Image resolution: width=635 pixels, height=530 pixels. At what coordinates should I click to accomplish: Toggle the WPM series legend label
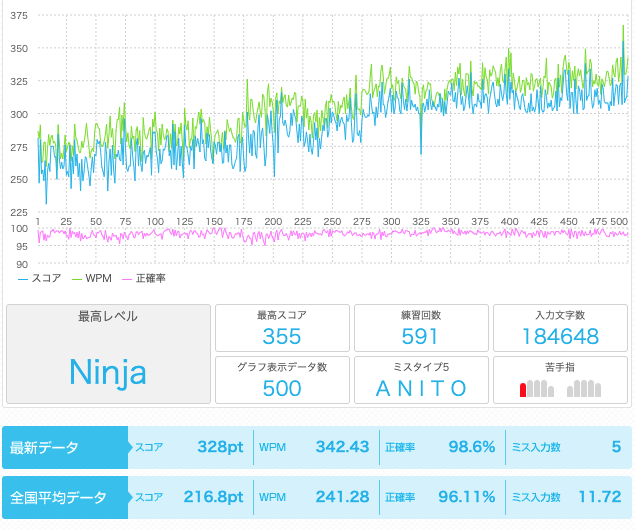pyautogui.click(x=99, y=279)
